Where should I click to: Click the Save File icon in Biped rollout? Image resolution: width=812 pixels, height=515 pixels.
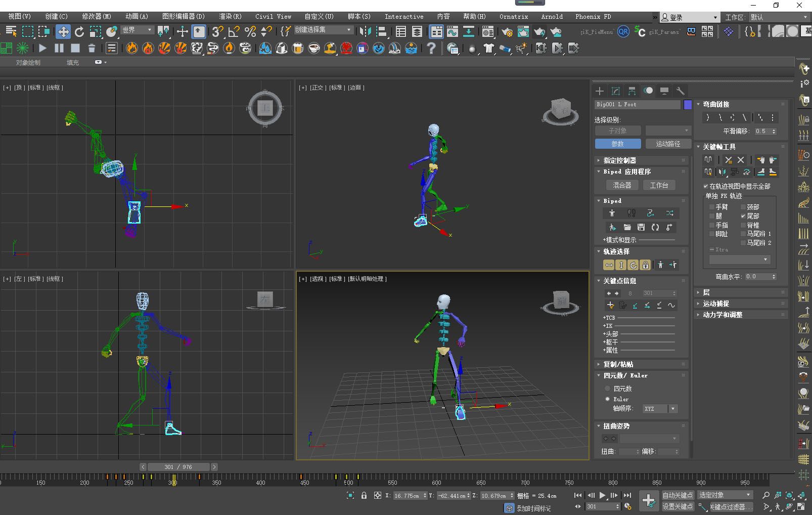pos(641,227)
